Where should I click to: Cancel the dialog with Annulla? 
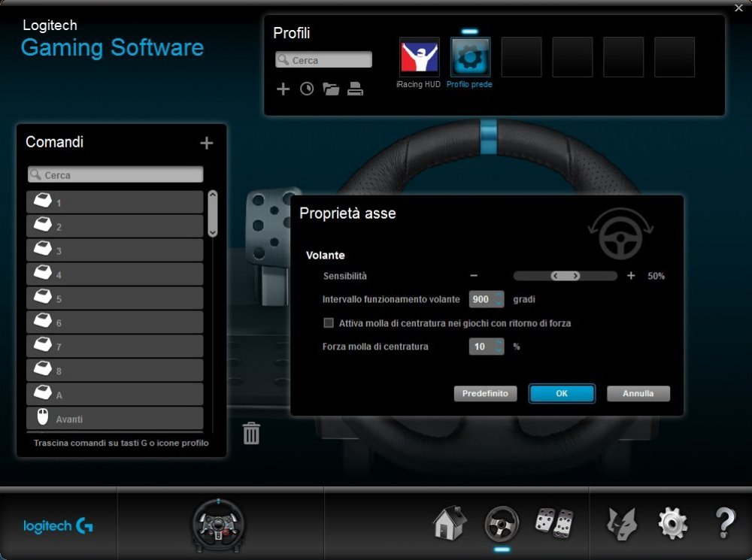[x=638, y=393]
